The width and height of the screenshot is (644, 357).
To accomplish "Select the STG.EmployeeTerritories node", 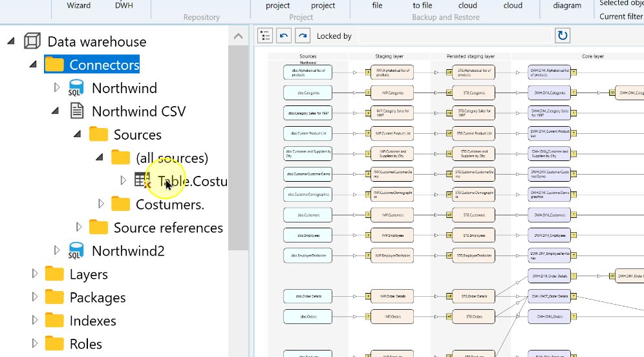I will [x=473, y=255].
